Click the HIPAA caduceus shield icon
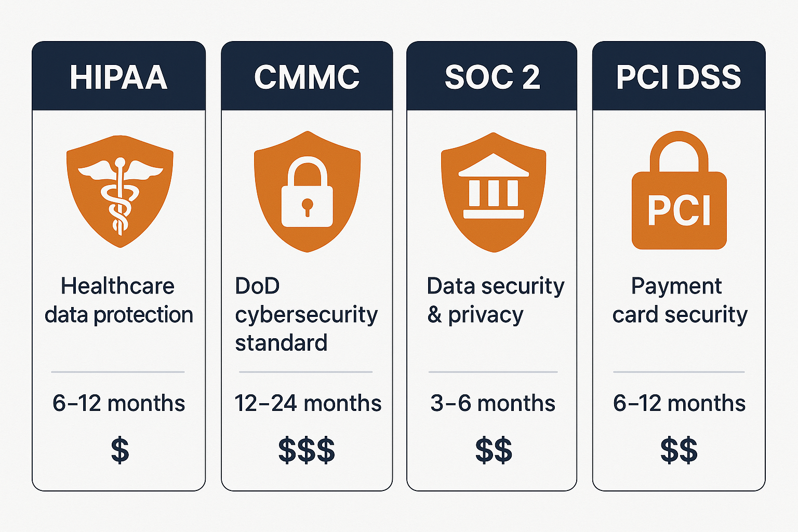 click(x=120, y=191)
